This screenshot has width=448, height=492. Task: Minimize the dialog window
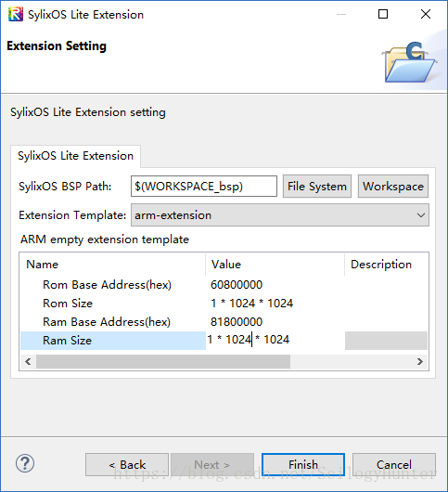[x=341, y=14]
